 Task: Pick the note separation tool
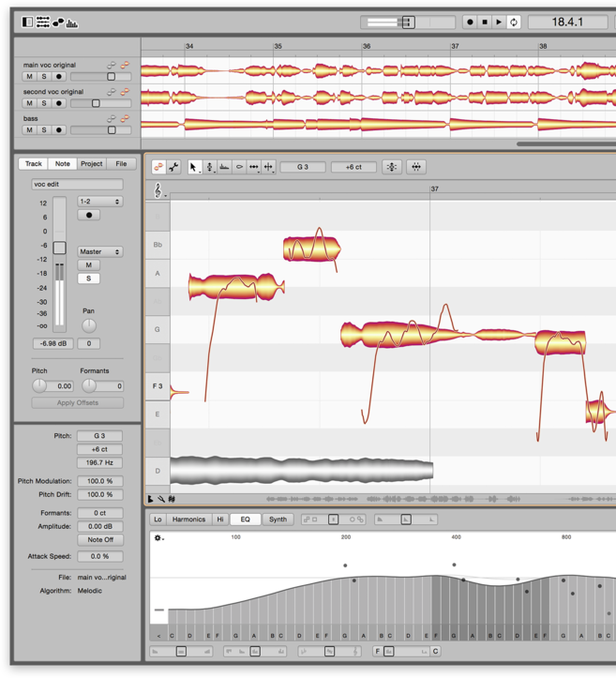tap(269, 167)
